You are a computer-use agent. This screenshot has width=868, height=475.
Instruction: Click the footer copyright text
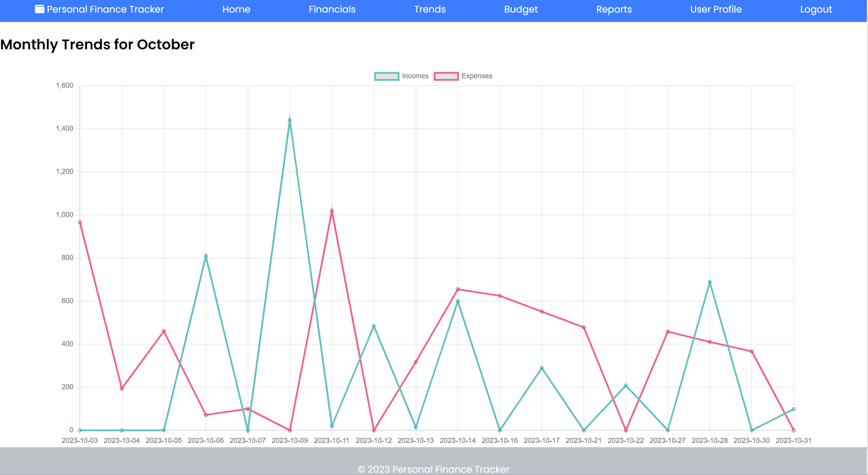click(434, 469)
